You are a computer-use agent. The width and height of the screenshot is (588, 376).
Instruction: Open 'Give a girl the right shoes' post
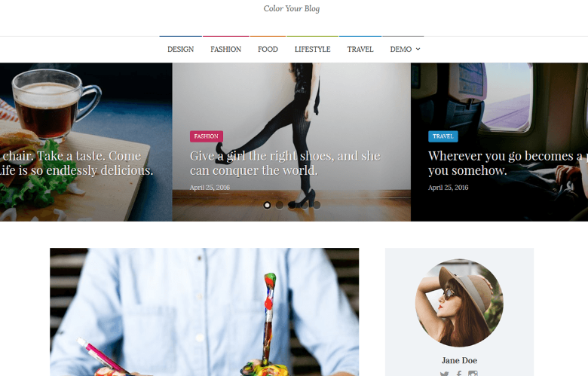[x=285, y=163]
